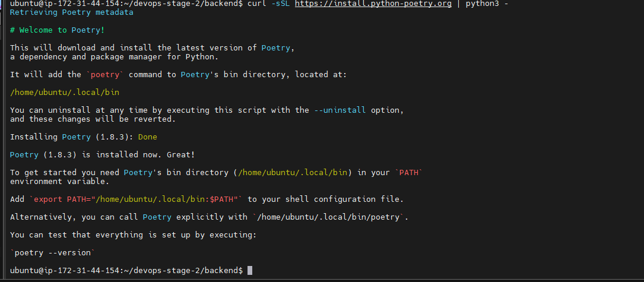Viewport: 644px width, 282px height.
Task: Click the yellow /home/ubuntu/.local/bin path line
Action: (x=65, y=93)
